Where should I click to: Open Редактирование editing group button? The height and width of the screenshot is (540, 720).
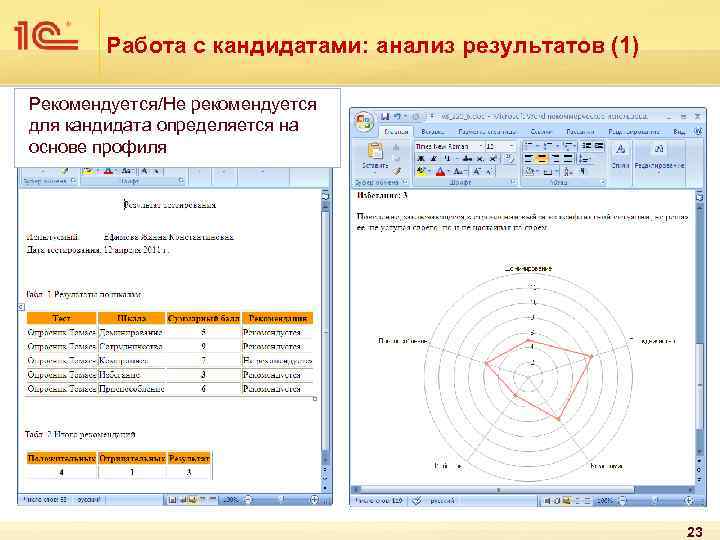(x=659, y=158)
